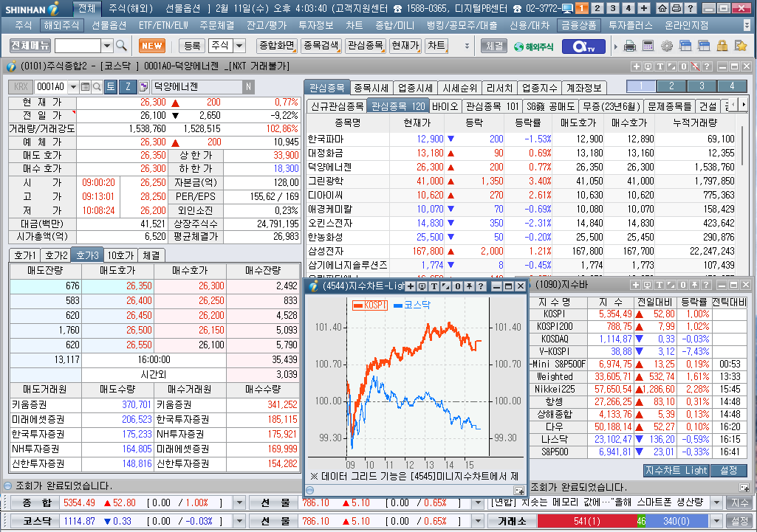757x532 pixels.
Task: Click the printer icon in title bar
Action: (676, 8)
